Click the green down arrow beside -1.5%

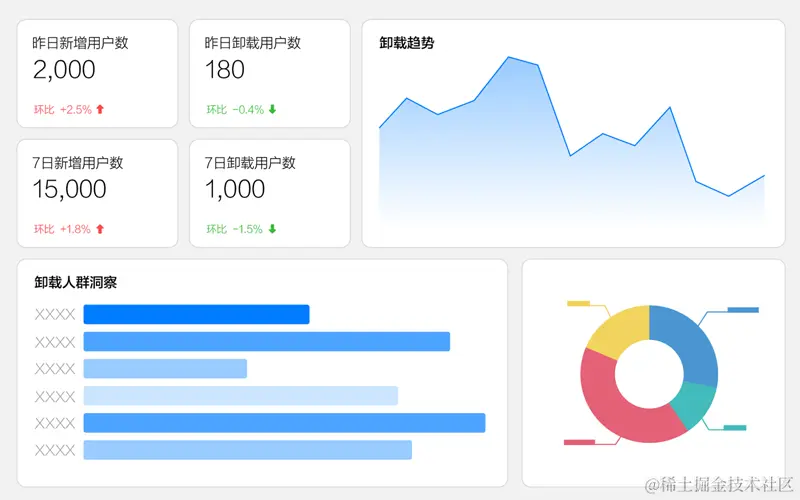click(x=272, y=229)
